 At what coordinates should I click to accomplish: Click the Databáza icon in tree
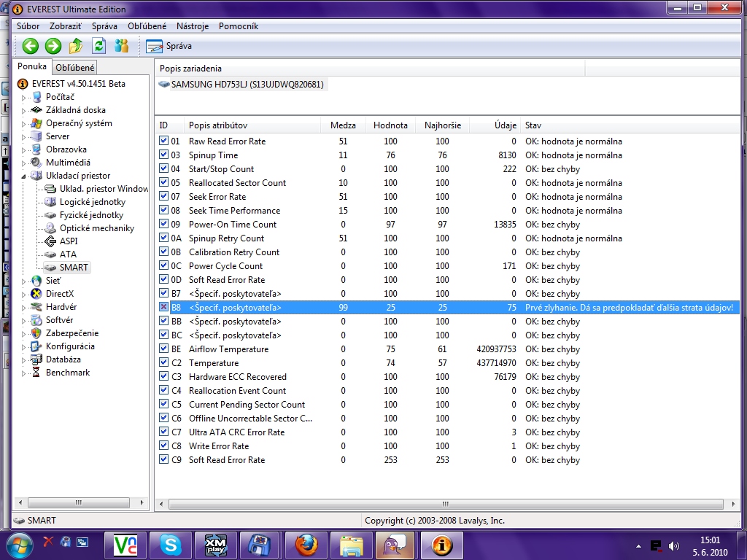click(36, 359)
